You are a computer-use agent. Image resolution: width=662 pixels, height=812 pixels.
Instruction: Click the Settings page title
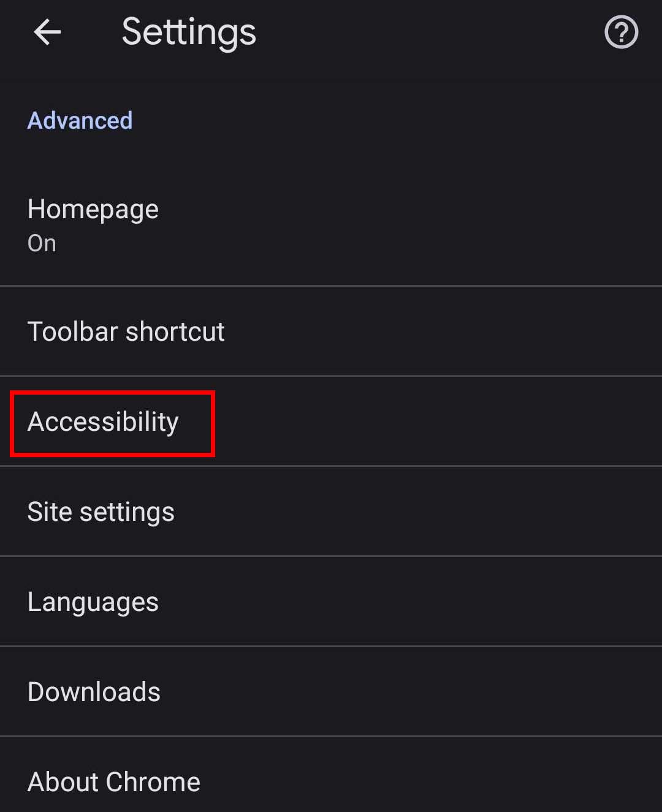tap(189, 32)
